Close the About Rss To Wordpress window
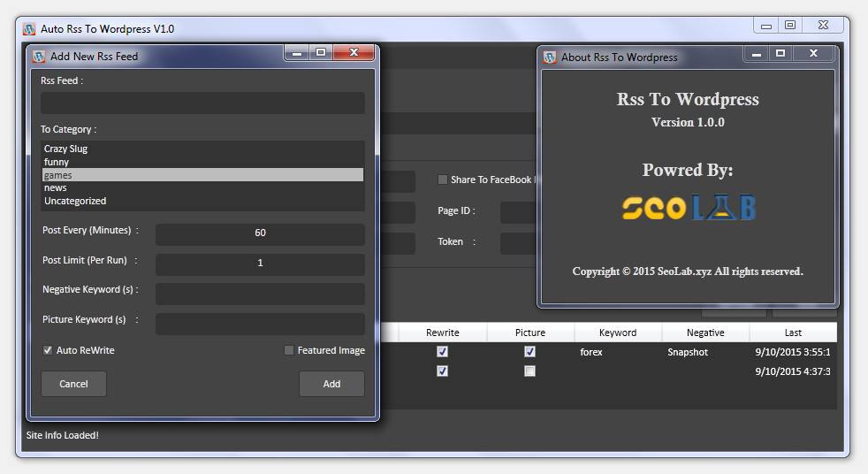The width and height of the screenshot is (868, 474). [814, 54]
